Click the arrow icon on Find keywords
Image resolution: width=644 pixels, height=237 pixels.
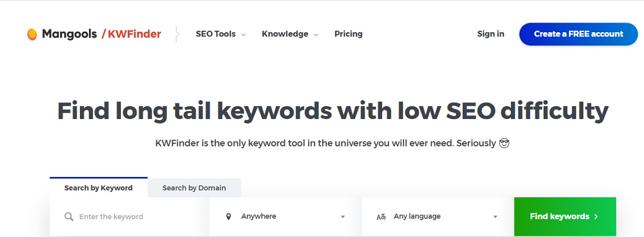click(596, 217)
